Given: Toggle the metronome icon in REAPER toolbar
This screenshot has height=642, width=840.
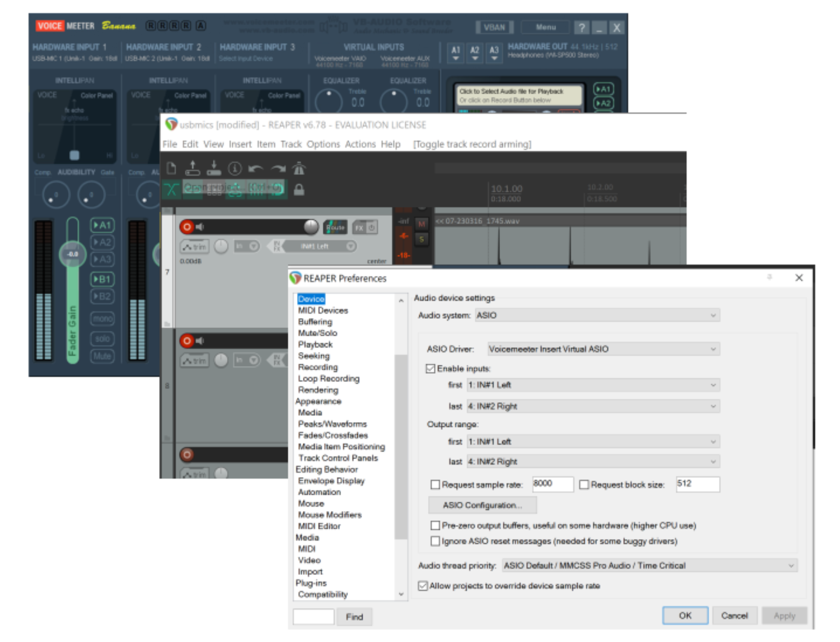Looking at the screenshot, I should click(299, 168).
